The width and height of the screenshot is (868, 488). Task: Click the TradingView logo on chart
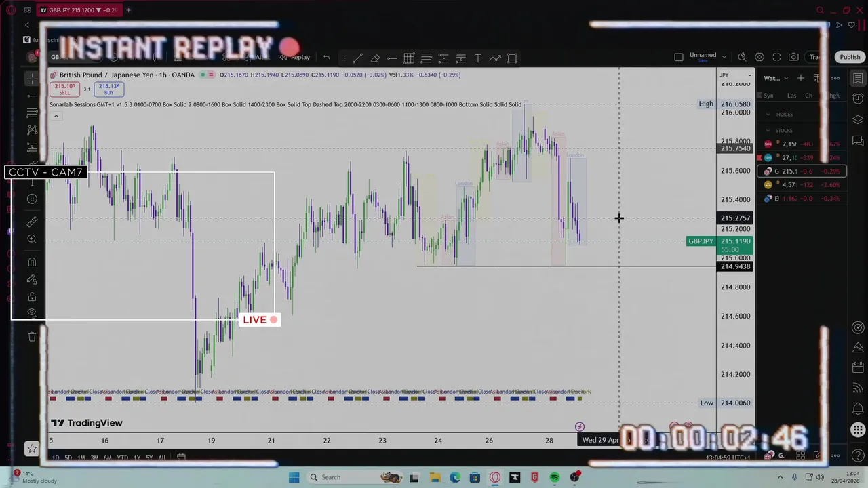coord(87,423)
